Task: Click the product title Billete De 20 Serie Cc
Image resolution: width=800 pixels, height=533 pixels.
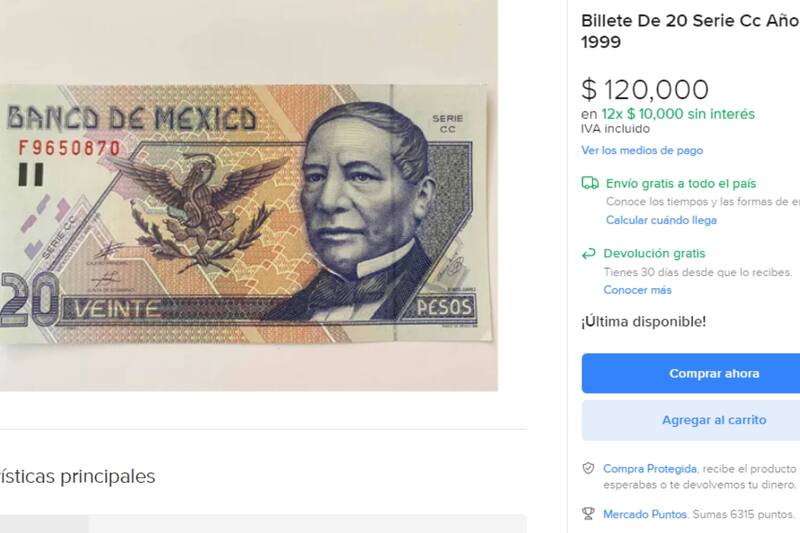Action: point(690,31)
